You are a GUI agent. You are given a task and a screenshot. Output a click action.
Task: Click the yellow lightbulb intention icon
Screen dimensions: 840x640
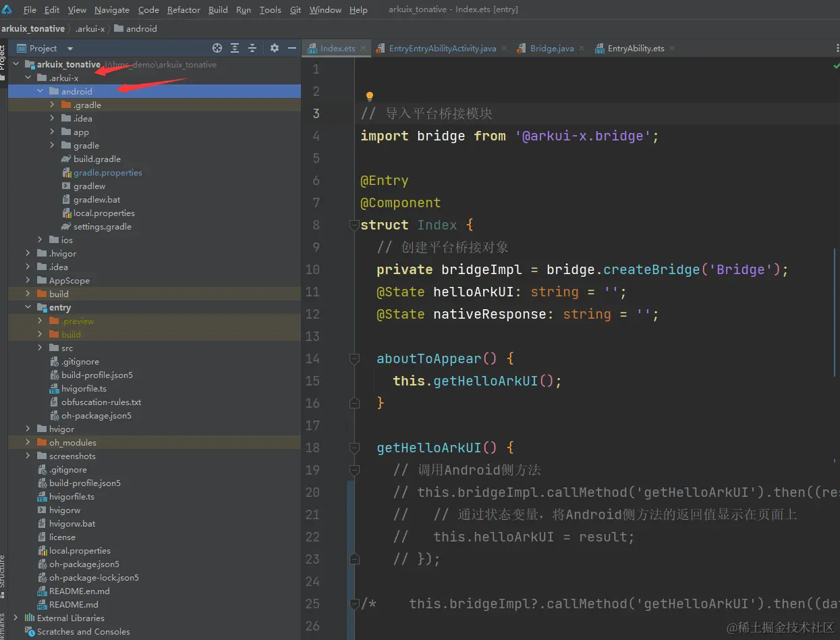click(369, 96)
